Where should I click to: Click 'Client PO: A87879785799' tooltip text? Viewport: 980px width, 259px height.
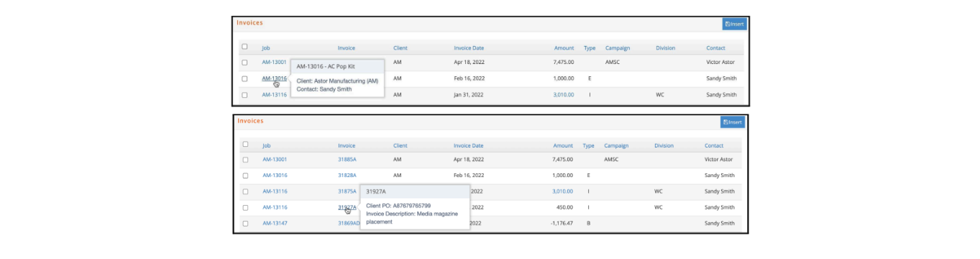(398, 206)
